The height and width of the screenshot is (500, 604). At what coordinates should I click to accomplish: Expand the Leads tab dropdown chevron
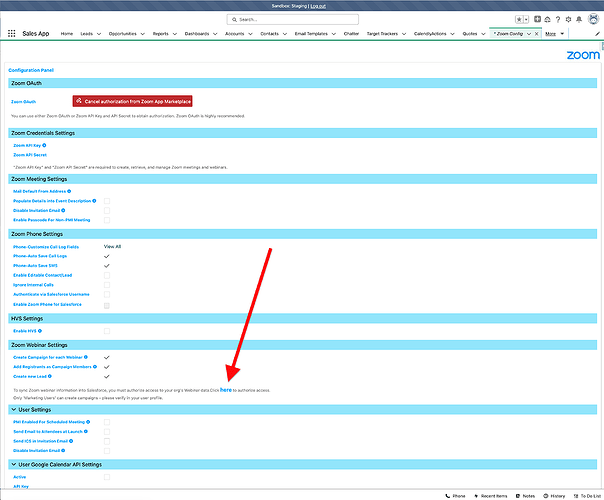99,34
